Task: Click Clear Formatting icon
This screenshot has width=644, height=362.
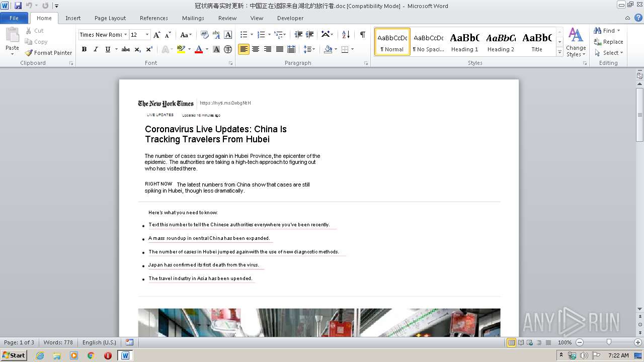Action: click(205, 35)
